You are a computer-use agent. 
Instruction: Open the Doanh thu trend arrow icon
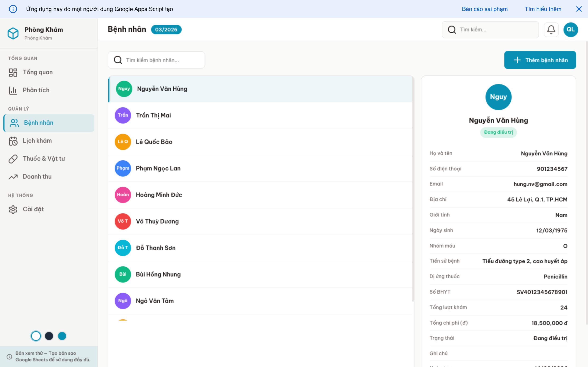pyautogui.click(x=13, y=176)
